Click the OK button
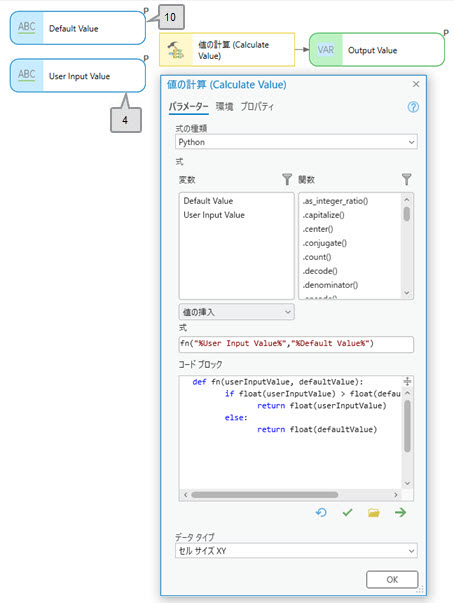 point(392,580)
